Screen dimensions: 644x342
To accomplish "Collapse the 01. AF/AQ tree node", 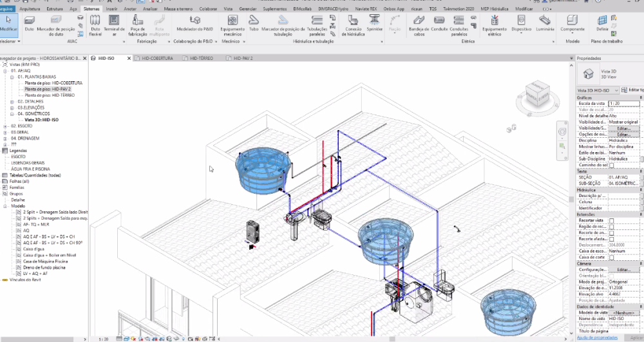I will pos(5,71).
